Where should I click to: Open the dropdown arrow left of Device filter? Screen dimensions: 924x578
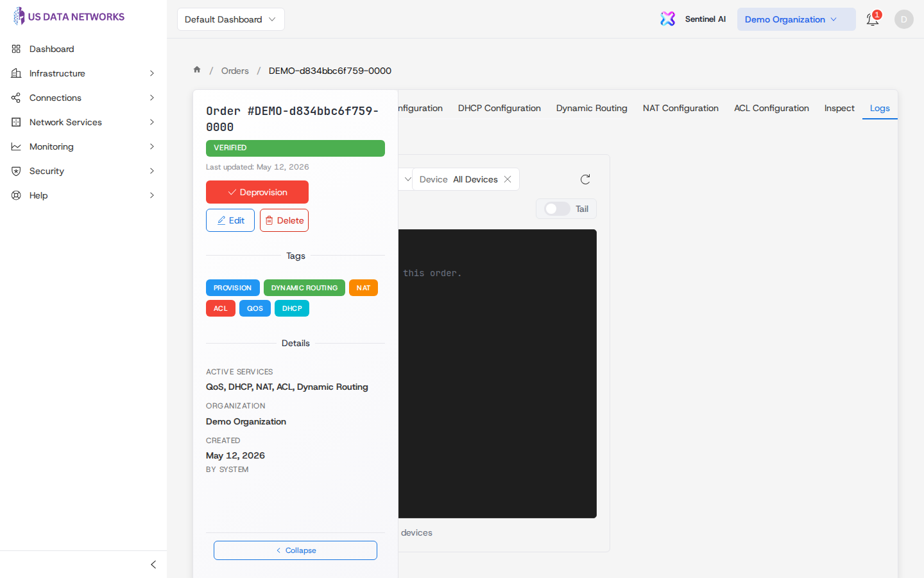[407, 179]
